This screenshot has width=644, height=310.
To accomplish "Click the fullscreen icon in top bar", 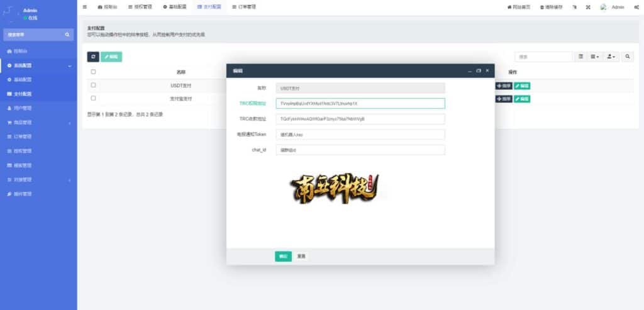I will coord(588,7).
